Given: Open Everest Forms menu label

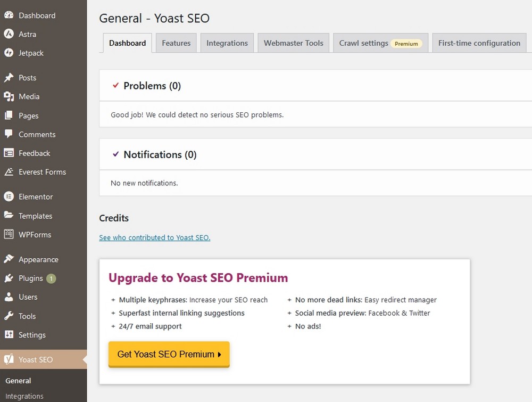Looking at the screenshot, I should (x=43, y=172).
